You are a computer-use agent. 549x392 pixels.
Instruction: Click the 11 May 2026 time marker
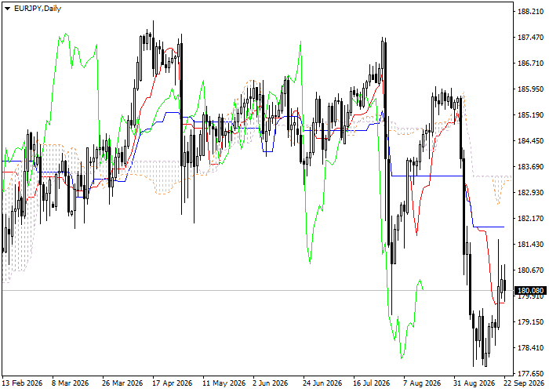224,383
